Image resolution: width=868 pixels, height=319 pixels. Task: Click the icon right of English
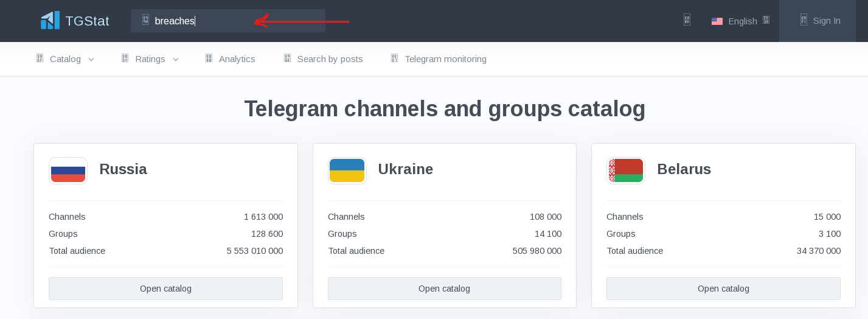(766, 20)
